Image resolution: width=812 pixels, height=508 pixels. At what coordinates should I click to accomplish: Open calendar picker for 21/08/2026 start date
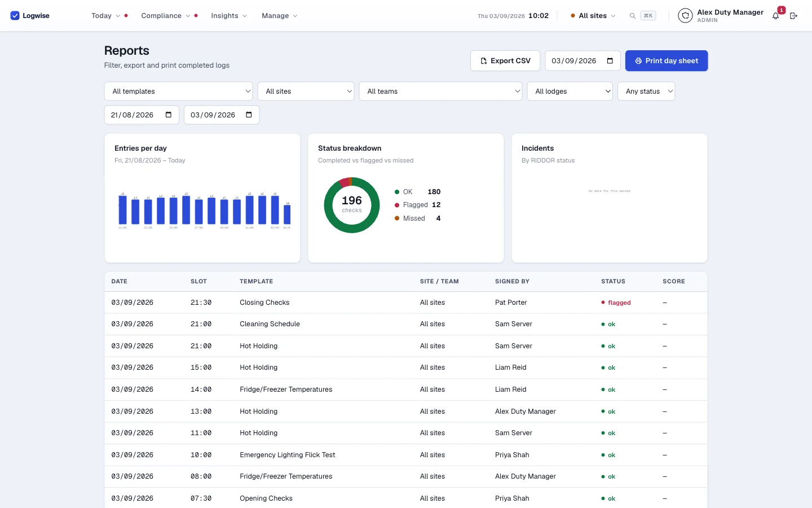[x=169, y=115]
